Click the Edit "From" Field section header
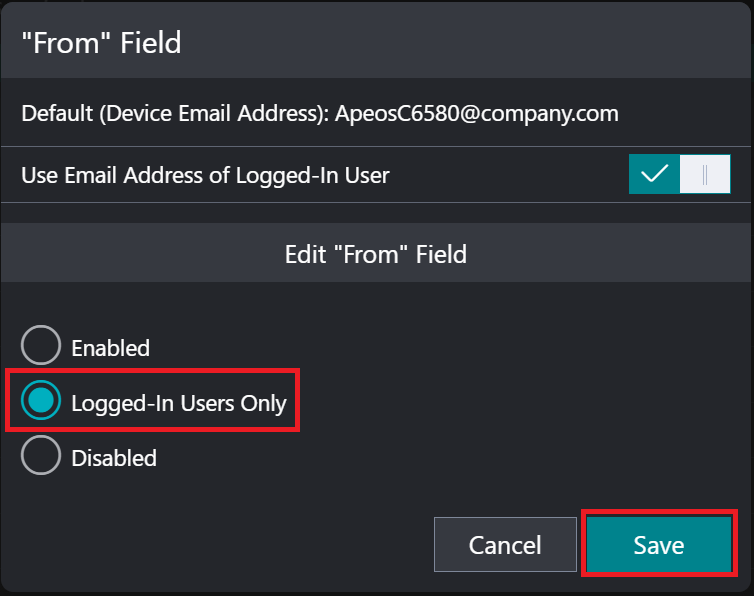Viewport: 754px width, 596px height. pyautogui.click(x=376, y=254)
